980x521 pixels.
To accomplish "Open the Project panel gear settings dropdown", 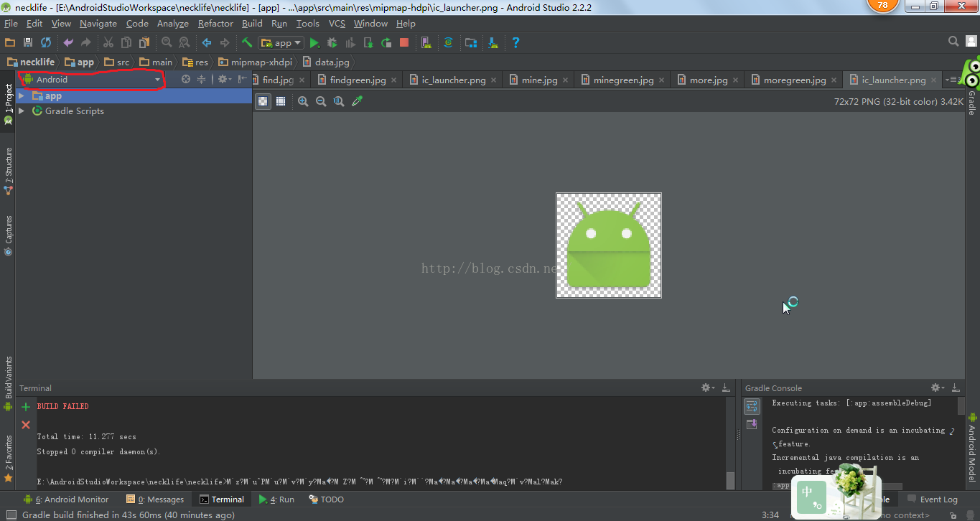I will (224, 80).
